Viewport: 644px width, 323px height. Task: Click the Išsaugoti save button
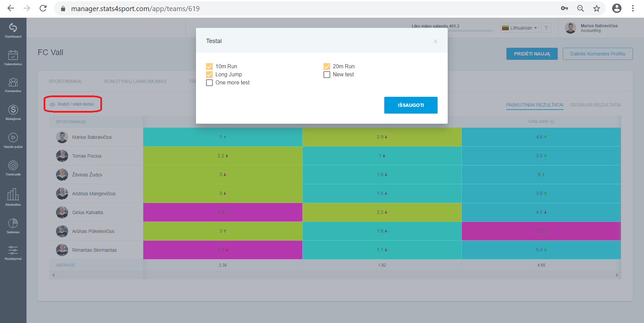point(411,105)
